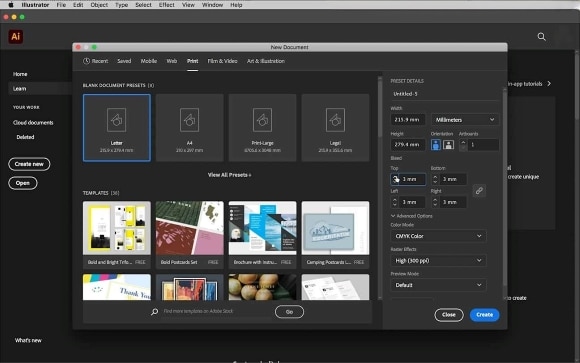Open the CMYK Color mode dropdown
Image resolution: width=580 pixels, height=363 pixels.
[x=438, y=236]
